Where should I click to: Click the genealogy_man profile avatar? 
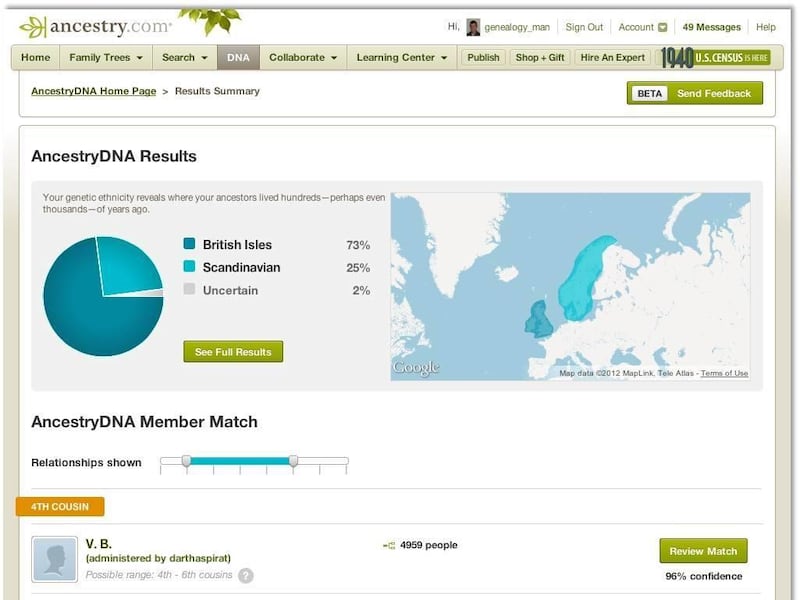point(473,27)
